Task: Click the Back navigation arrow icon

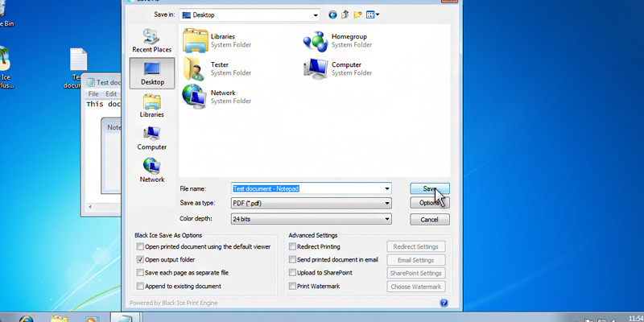Action: 333,14
